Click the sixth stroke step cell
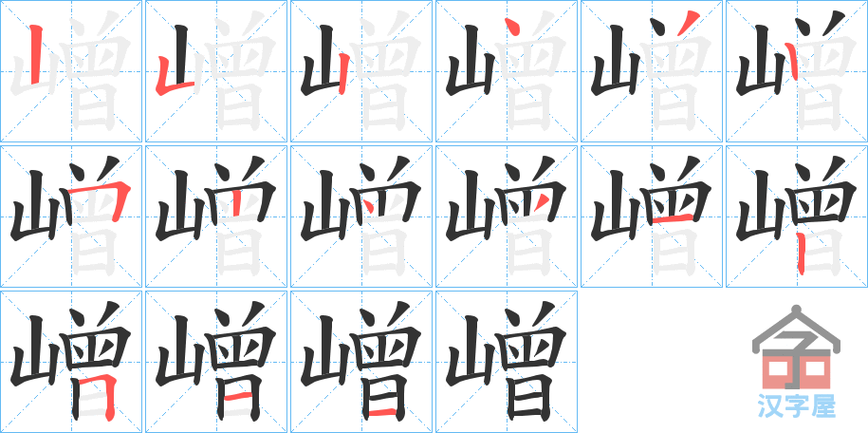 click(797, 71)
